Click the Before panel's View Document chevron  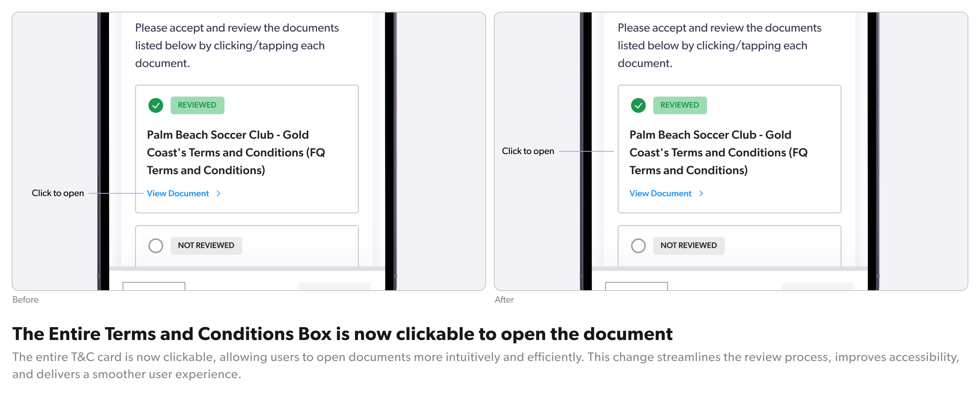[218, 193]
